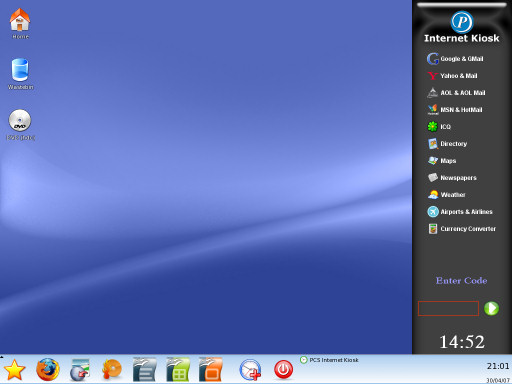Open the globe mail icon in taskbar

tap(80, 369)
